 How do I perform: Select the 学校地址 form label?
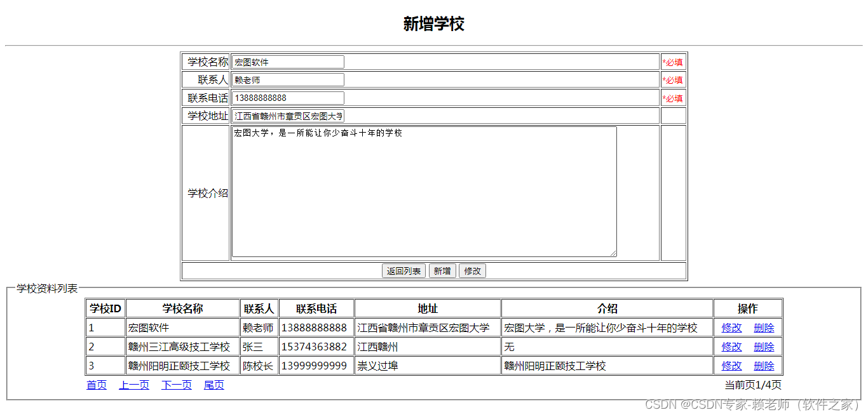coord(208,116)
